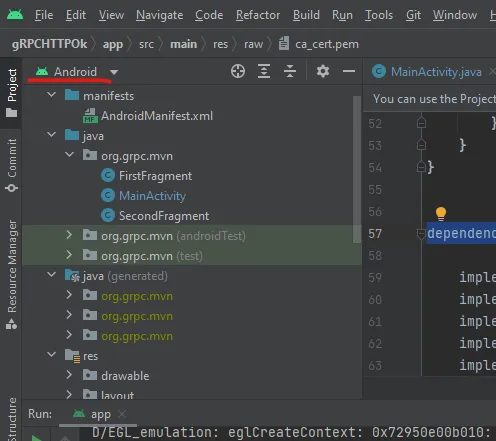Click Collapse All icon in Project panel
The image size is (496, 441).
pyautogui.click(x=290, y=71)
